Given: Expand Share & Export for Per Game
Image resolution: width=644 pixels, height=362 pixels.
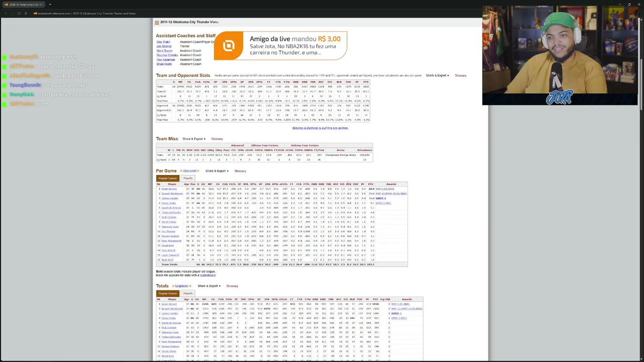Looking at the screenshot, I should pos(217,171).
